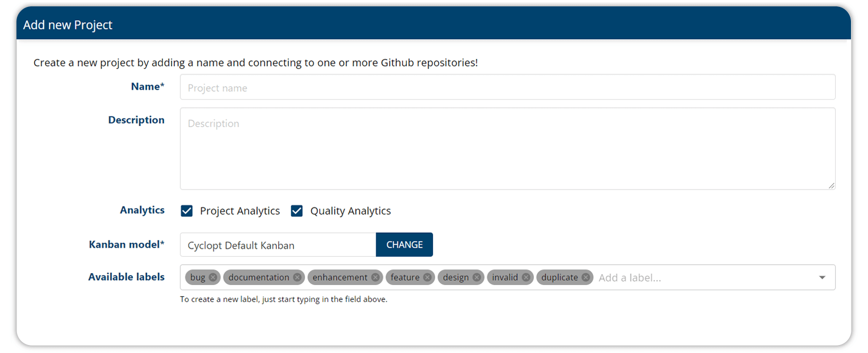868x353 pixels.
Task: Click the Add a label text field
Action: click(x=701, y=278)
